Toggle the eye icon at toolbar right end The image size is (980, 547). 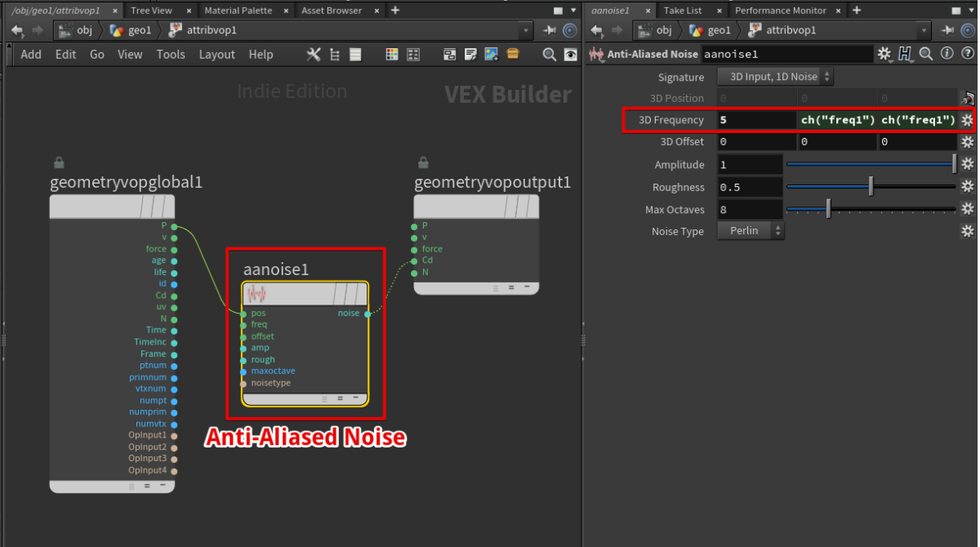pos(569,54)
